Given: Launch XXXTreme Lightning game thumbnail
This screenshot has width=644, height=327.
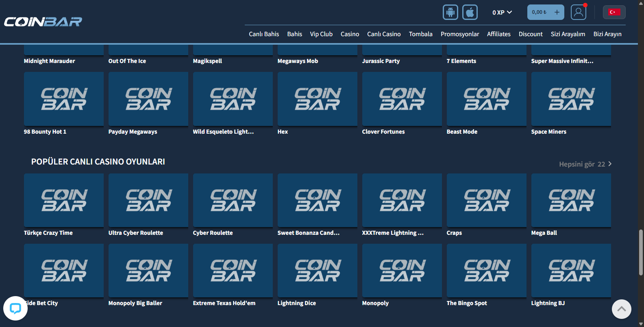Looking at the screenshot, I should point(402,200).
